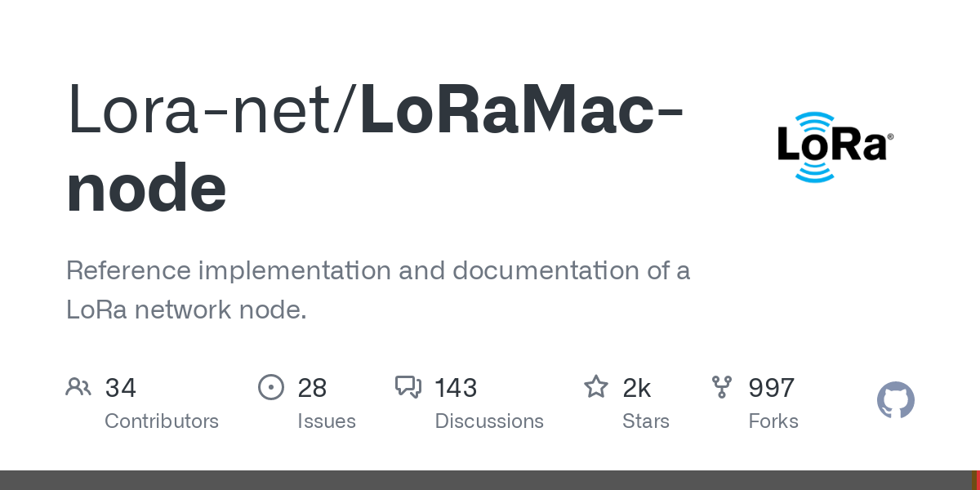Image resolution: width=980 pixels, height=490 pixels.
Task: Open the Stars label
Action: pos(646,421)
